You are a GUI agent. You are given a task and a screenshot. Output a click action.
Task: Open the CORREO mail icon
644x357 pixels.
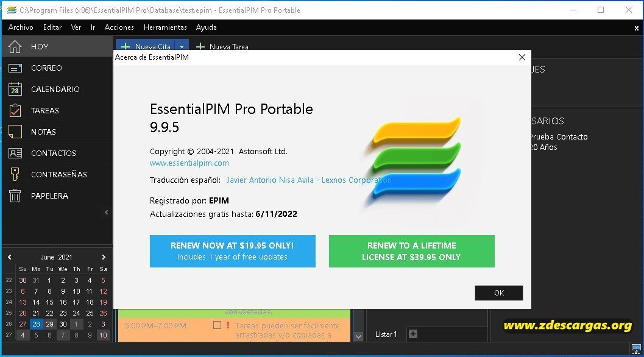[x=15, y=68]
